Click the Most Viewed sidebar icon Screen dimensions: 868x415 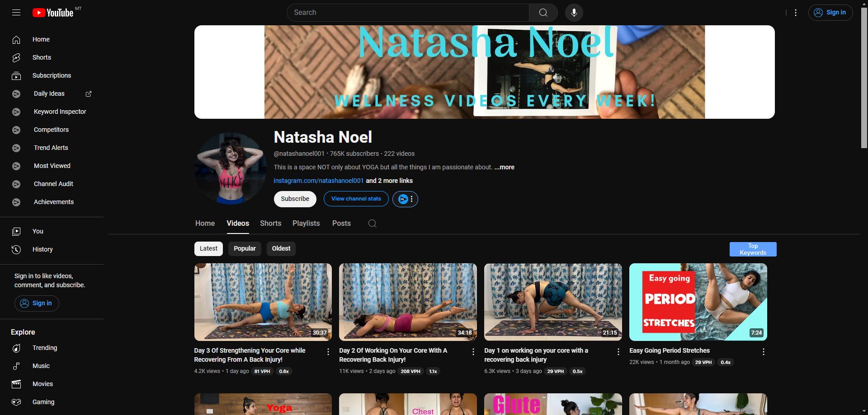click(16, 166)
